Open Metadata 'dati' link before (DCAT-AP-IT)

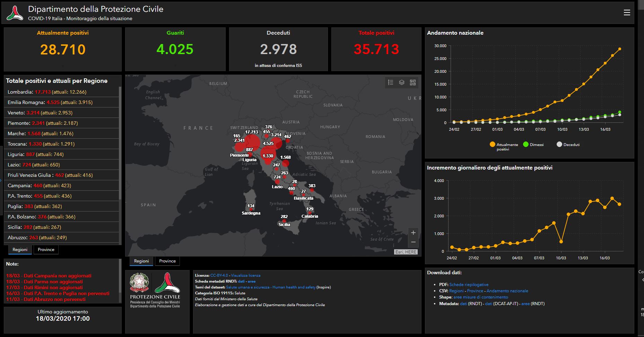point(489,304)
